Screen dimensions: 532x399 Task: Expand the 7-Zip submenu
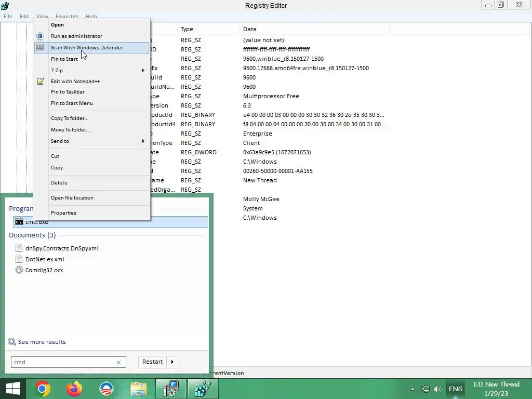click(143, 71)
